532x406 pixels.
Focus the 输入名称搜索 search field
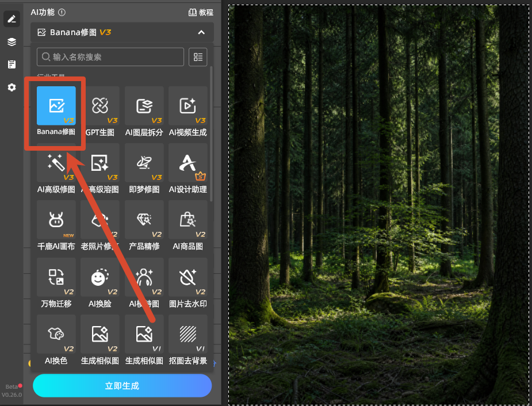click(x=110, y=56)
